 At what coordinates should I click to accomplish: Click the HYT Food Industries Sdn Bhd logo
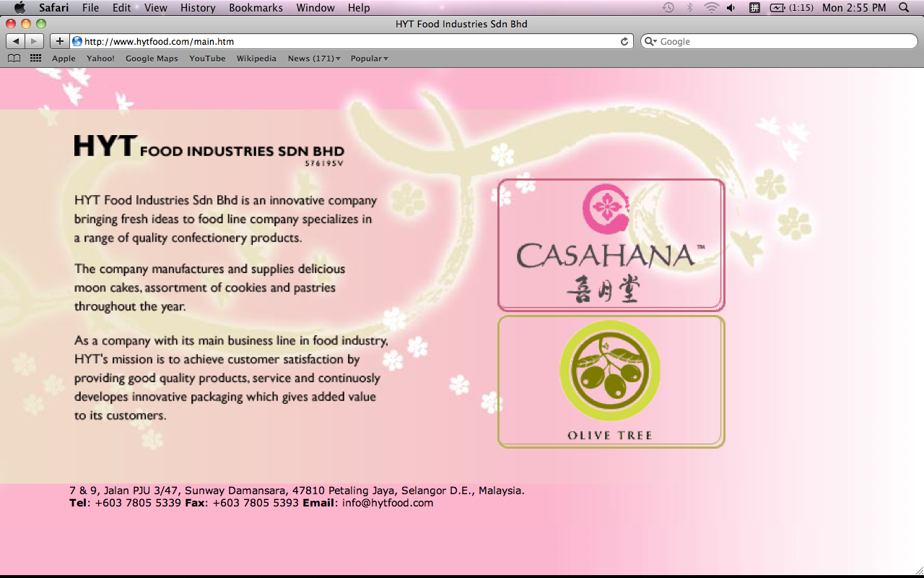tap(209, 150)
